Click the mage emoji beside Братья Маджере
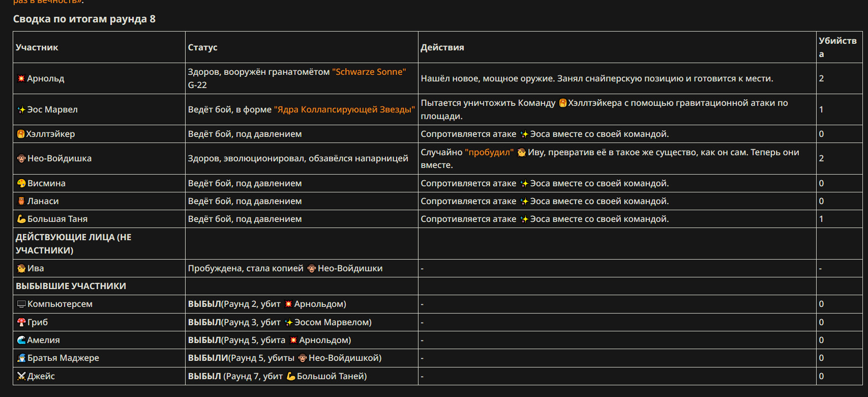Image resolution: width=868 pixels, height=397 pixels. click(21, 358)
